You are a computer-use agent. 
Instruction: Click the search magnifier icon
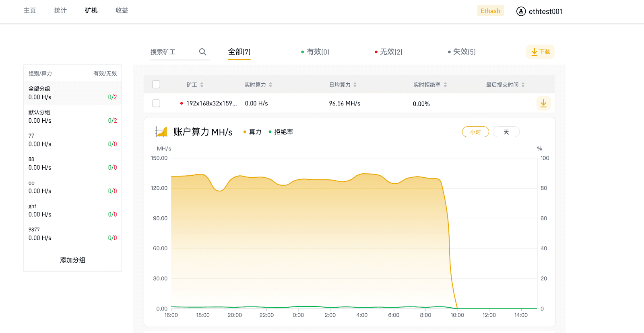coord(202,52)
